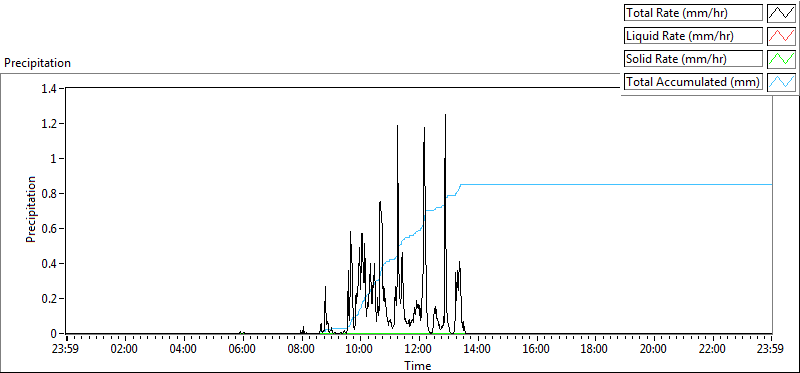
Task: Click the Time x-axis label
Action: pyautogui.click(x=418, y=366)
